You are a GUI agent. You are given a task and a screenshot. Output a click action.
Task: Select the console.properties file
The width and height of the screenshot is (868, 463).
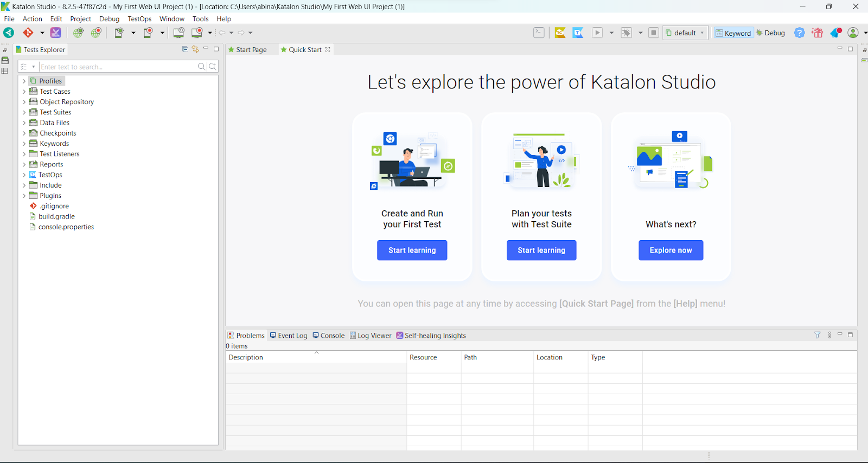point(66,227)
